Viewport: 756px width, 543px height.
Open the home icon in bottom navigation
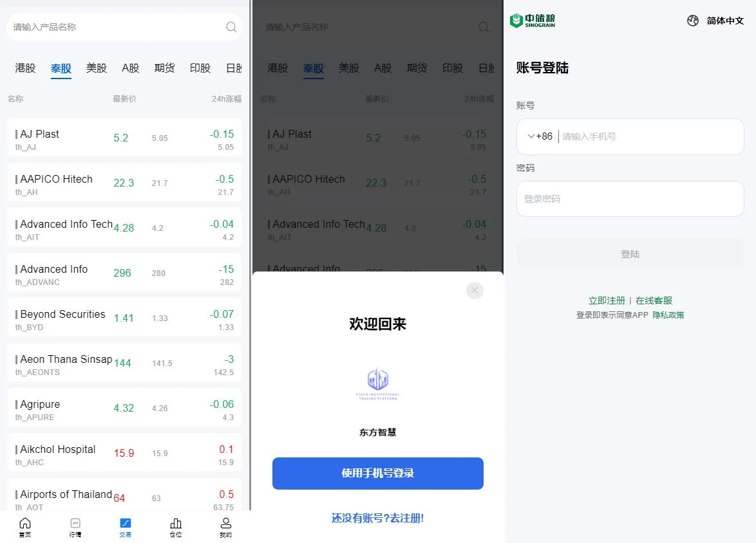click(x=25, y=527)
